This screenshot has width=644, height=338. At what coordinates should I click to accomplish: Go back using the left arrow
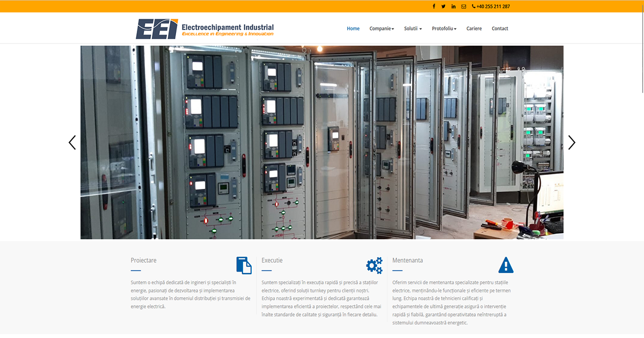click(x=72, y=142)
